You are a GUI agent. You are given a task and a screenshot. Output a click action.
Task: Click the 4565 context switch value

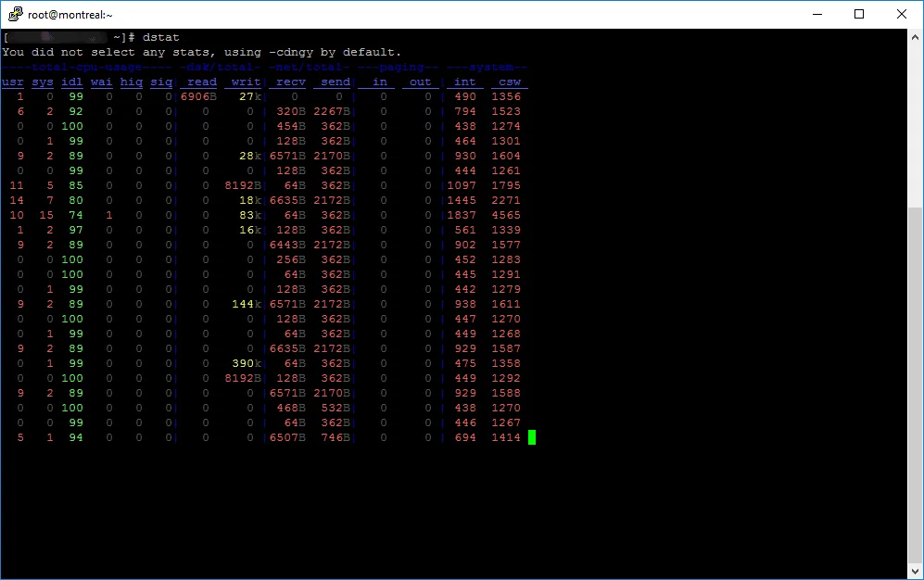[x=506, y=215]
